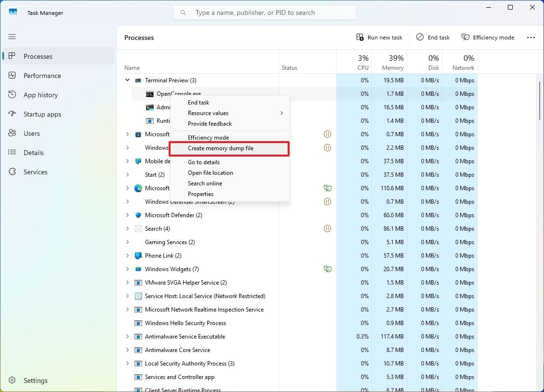The height and width of the screenshot is (392, 544).
Task: Expand the Microsoft Defender process group
Action: point(127,215)
